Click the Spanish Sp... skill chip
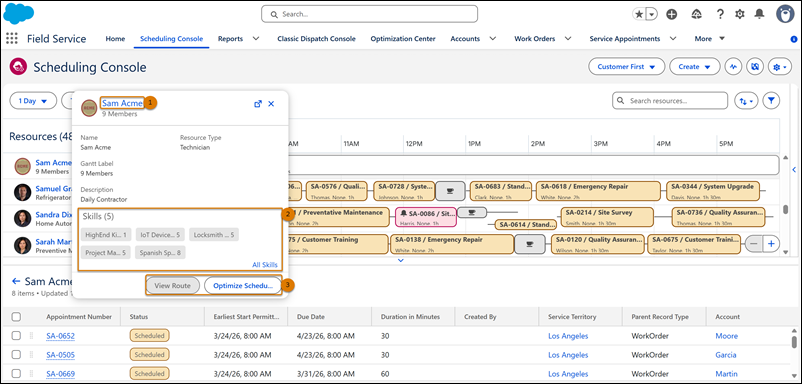The height and width of the screenshot is (384, 802). pos(160,253)
